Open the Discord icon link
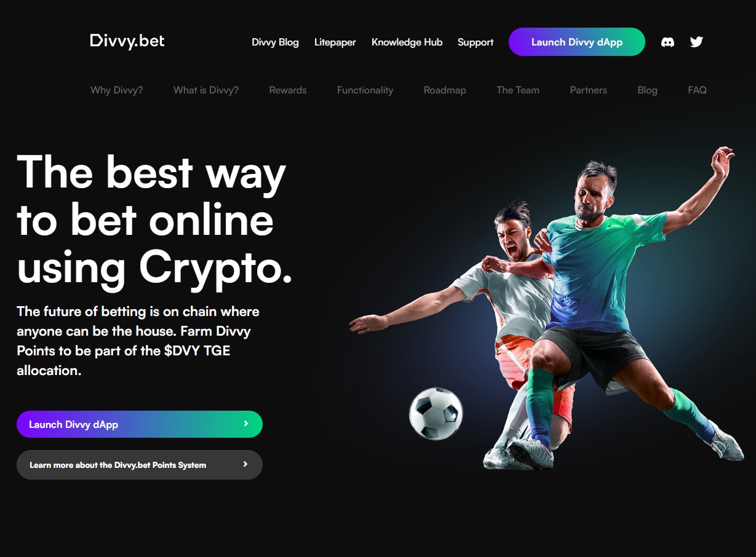Viewport: 756px width, 557px height. [x=667, y=42]
